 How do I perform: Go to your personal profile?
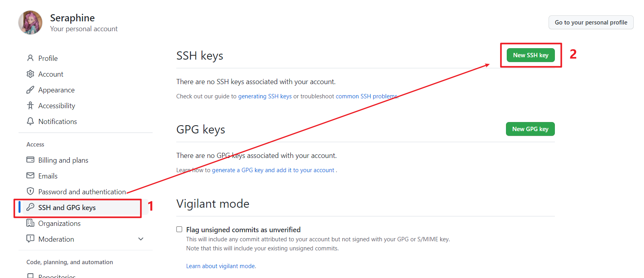[x=591, y=23]
